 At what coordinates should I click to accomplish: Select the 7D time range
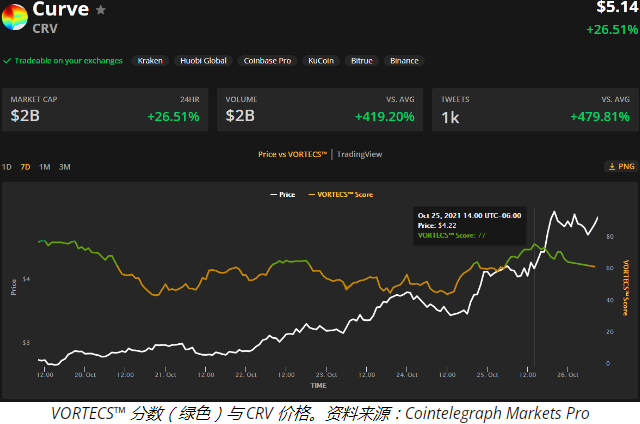click(x=25, y=167)
